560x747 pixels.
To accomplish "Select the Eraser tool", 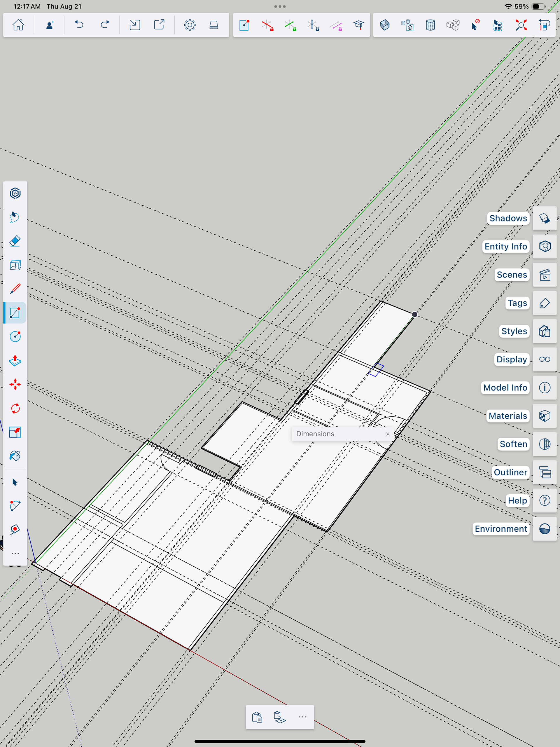I will [15, 241].
